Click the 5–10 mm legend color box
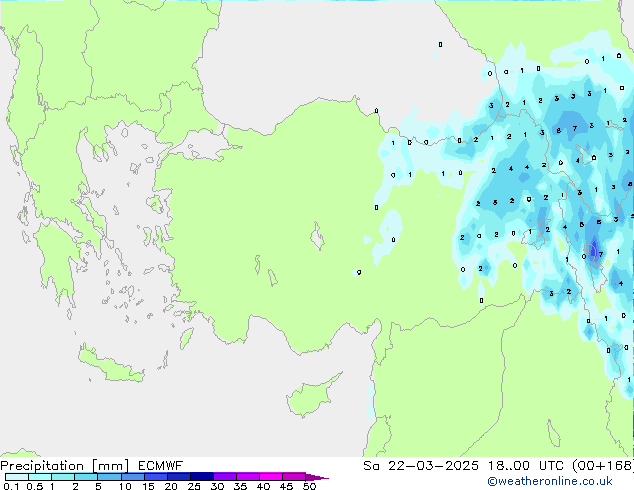 pos(109,477)
